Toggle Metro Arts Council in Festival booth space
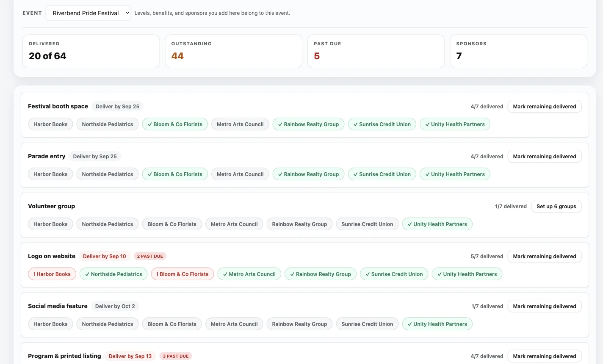Image resolution: width=603 pixels, height=364 pixels. click(x=240, y=124)
